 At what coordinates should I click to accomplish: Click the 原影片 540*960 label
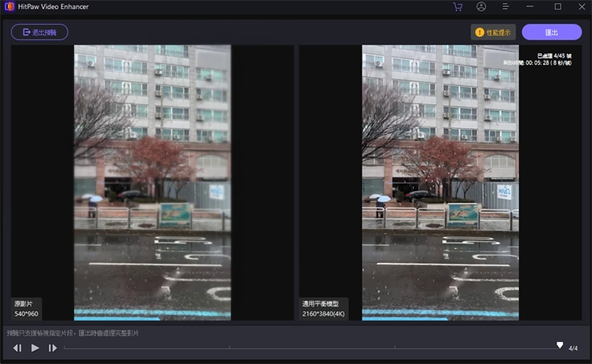tap(25, 309)
